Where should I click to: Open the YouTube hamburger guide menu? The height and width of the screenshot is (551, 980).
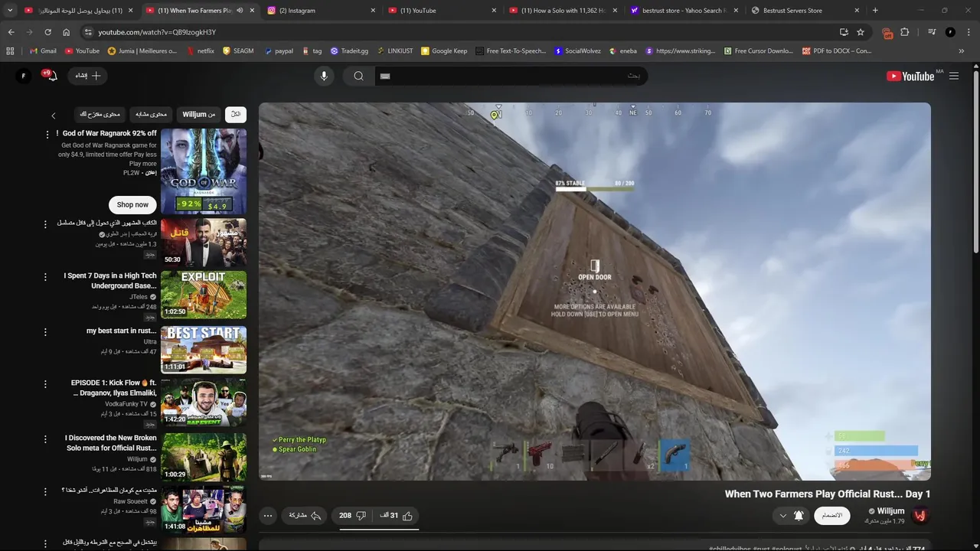coord(954,76)
